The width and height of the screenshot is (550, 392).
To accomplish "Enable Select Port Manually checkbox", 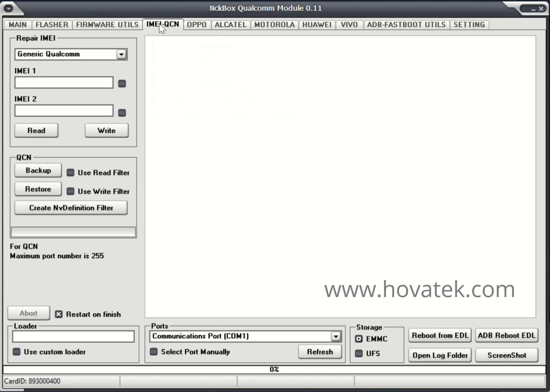I will click(154, 352).
